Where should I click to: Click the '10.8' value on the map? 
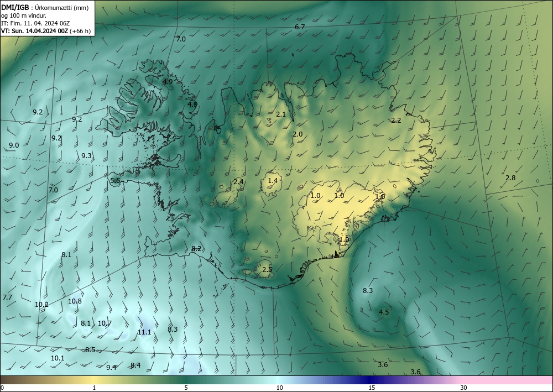75,301
